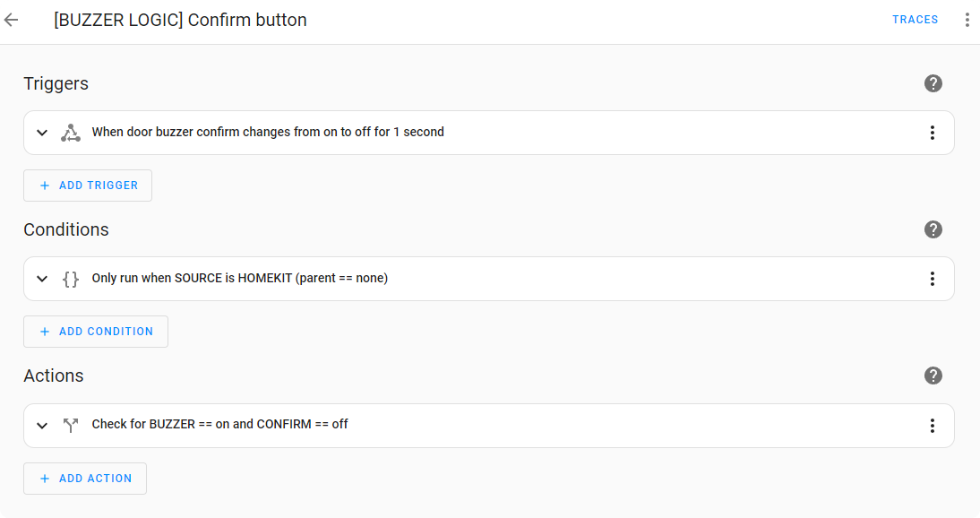Open the Conditions help icon
Screen dimensions: 980x518
coord(933,229)
